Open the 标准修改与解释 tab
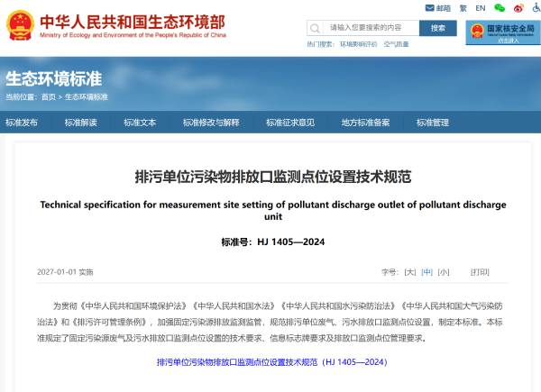The width and height of the screenshot is (541, 392). pyautogui.click(x=211, y=123)
